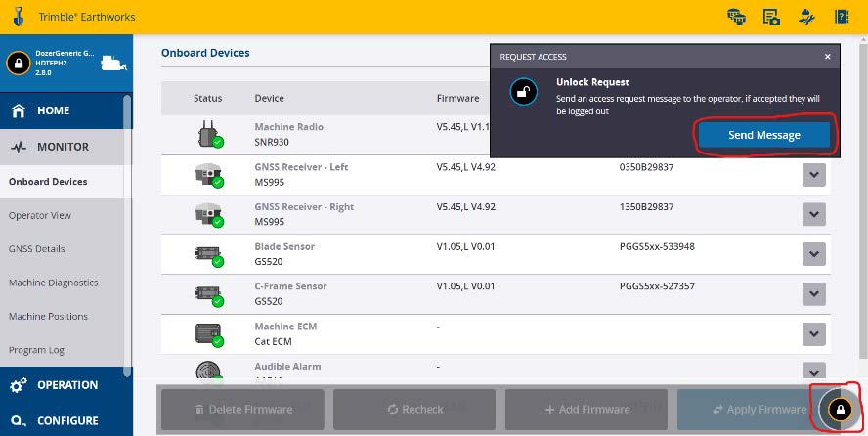Viewport: 868px width, 436px height.
Task: Click the snapshot document camera icon
Action: pos(771,17)
